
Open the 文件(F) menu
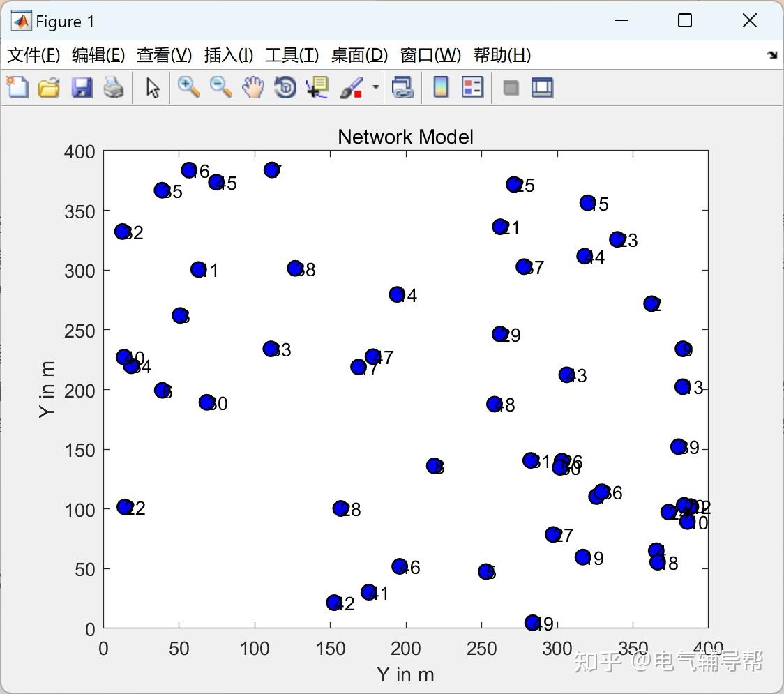[33, 55]
